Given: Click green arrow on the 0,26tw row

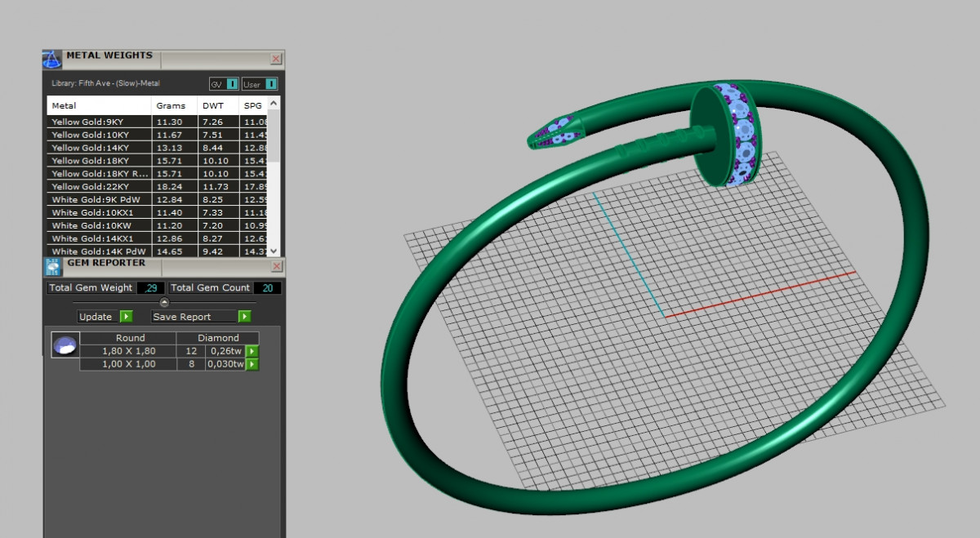Looking at the screenshot, I should (252, 351).
